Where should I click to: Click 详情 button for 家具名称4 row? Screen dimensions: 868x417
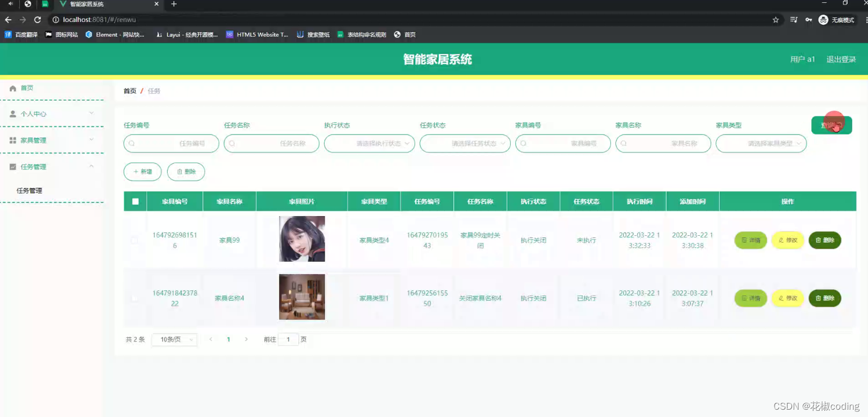click(750, 298)
